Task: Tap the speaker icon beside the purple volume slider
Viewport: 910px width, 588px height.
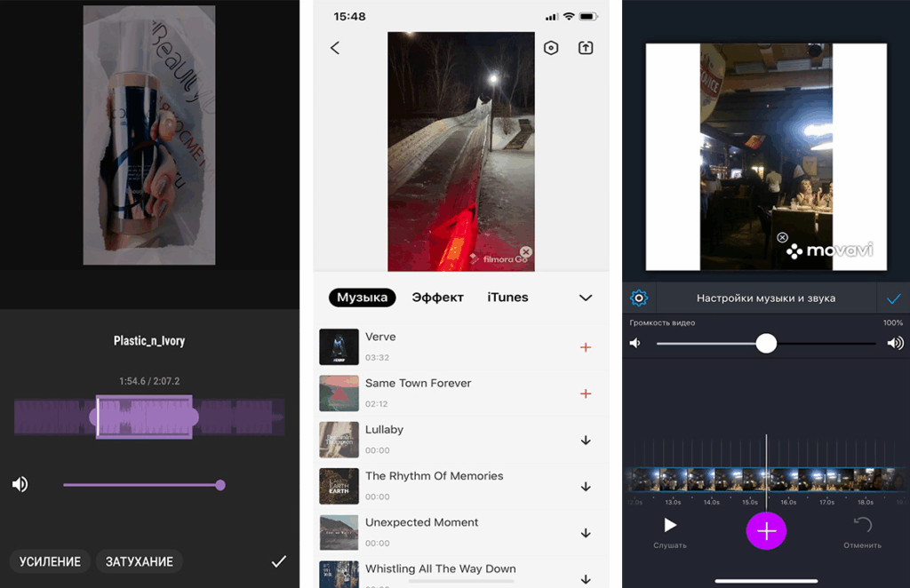Action: pyautogui.click(x=20, y=484)
